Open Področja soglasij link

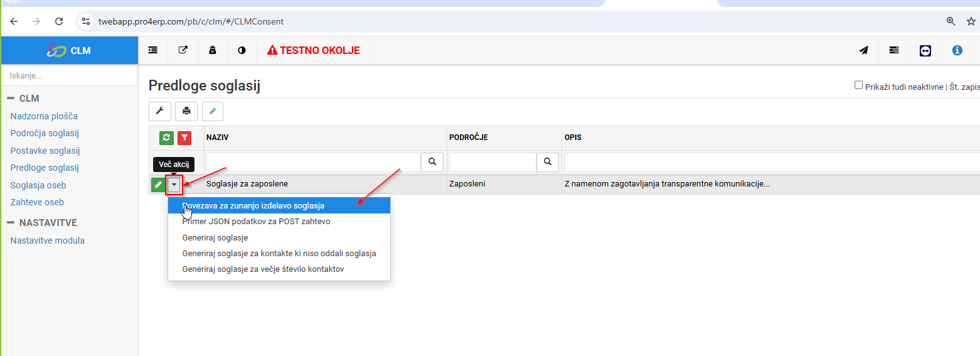[x=45, y=133]
